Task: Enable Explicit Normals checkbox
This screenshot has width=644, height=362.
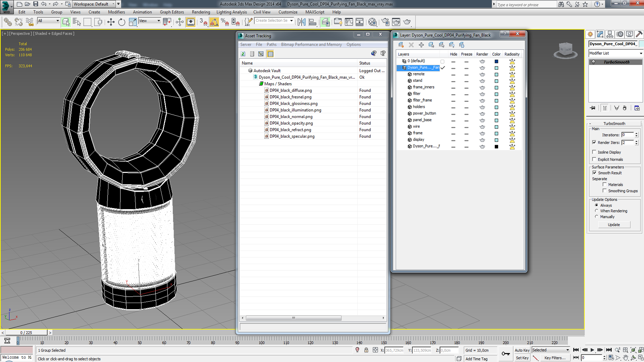Action: [594, 159]
